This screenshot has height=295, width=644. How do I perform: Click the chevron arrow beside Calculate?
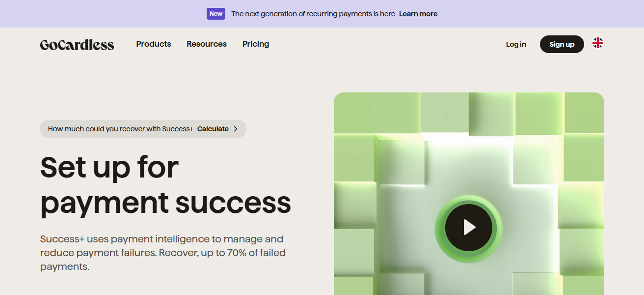(x=236, y=128)
